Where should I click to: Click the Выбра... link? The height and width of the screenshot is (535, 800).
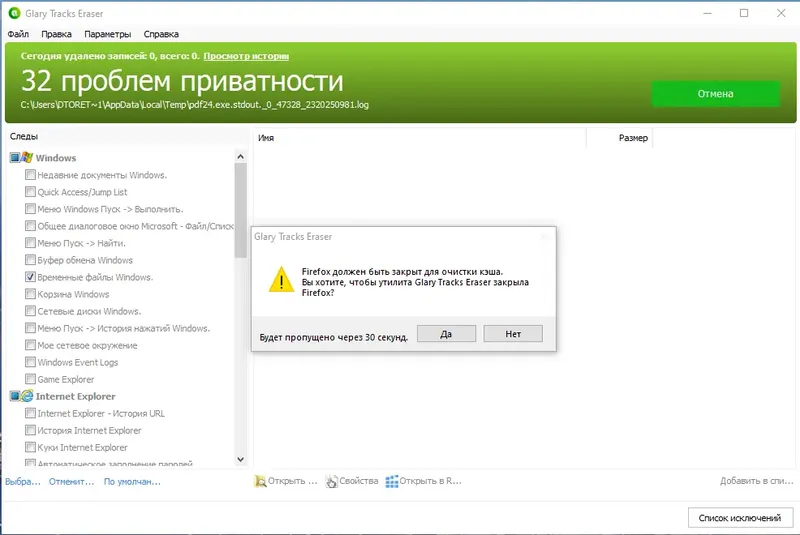click(x=23, y=481)
